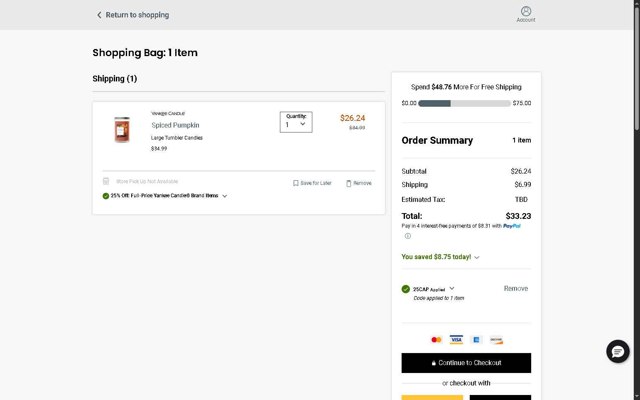Click the Estimated Tax TBD value

521,200
